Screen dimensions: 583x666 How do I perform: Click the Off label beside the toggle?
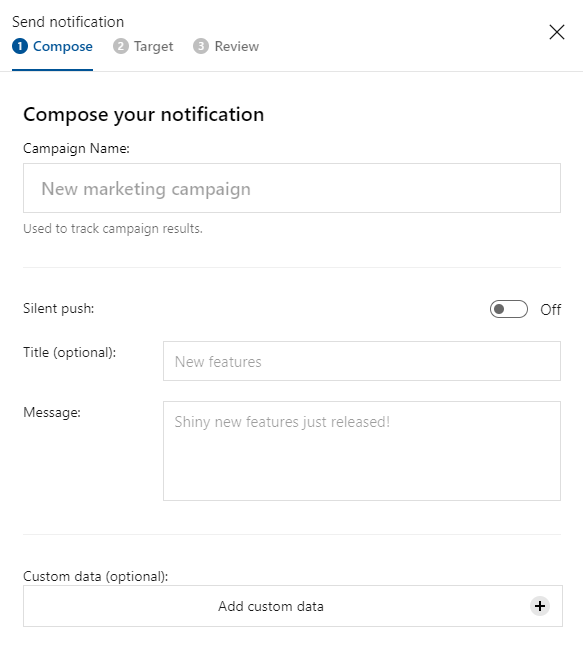pos(550,309)
